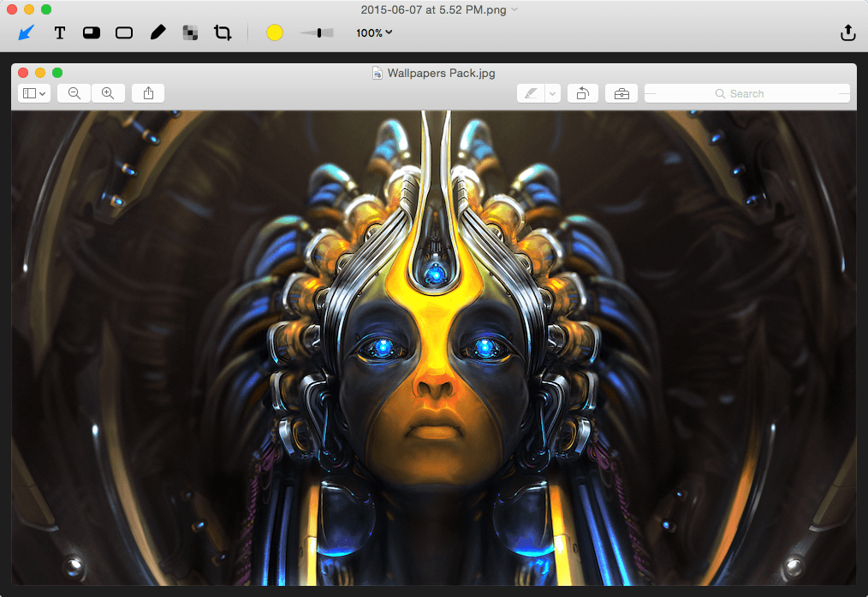Click the robot face wallpaper image
This screenshot has height=597, width=868.
click(x=434, y=347)
